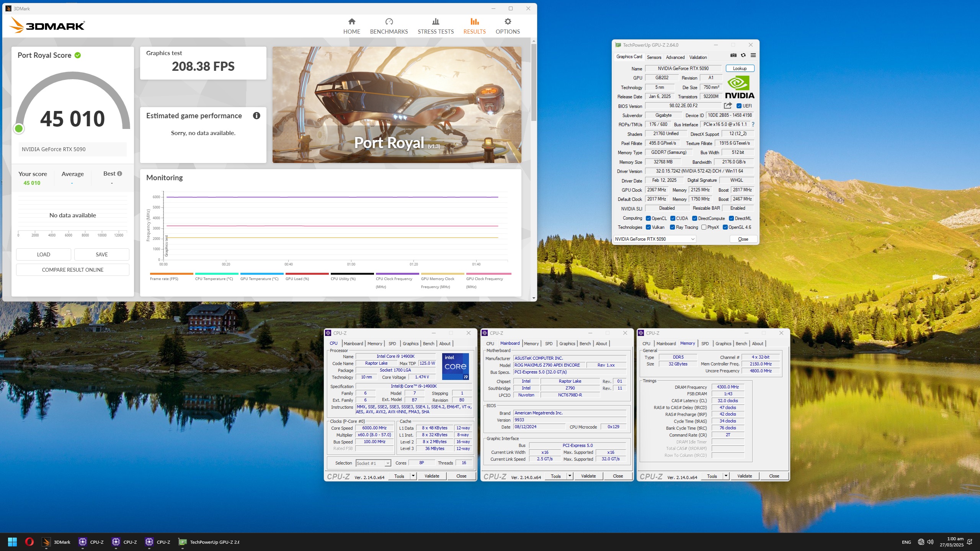Click the LOAD button in 3DMark

pyautogui.click(x=44, y=254)
